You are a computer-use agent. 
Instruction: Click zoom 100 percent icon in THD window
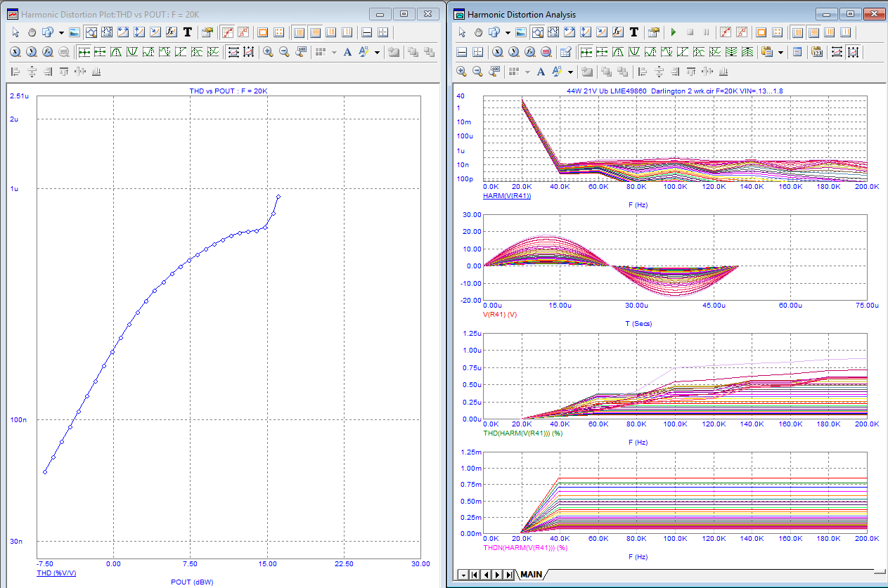click(301, 52)
